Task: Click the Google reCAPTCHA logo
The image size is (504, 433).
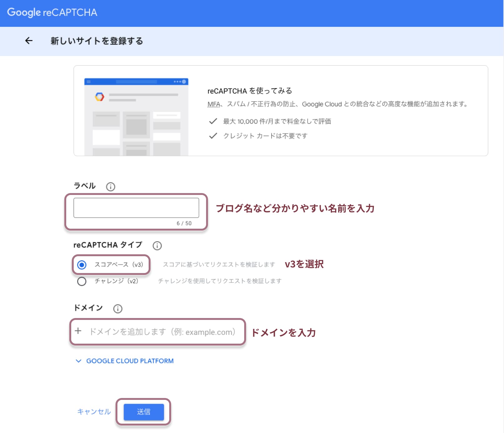Action: [52, 12]
